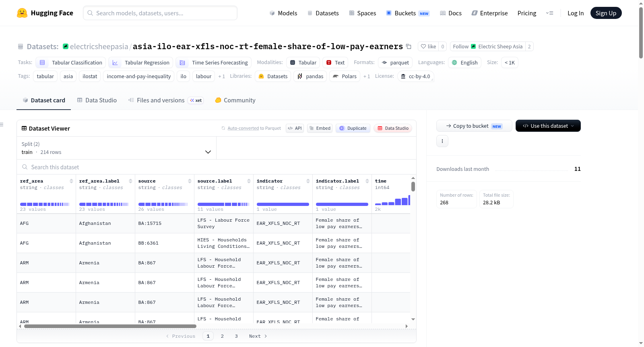Open the electricsheepasia owner link
644x347 pixels.
coord(99,46)
